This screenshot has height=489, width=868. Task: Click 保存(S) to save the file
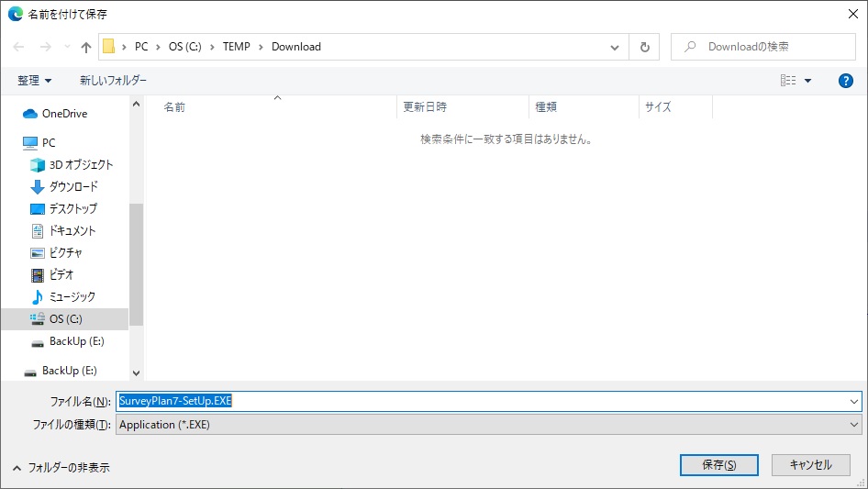point(719,464)
